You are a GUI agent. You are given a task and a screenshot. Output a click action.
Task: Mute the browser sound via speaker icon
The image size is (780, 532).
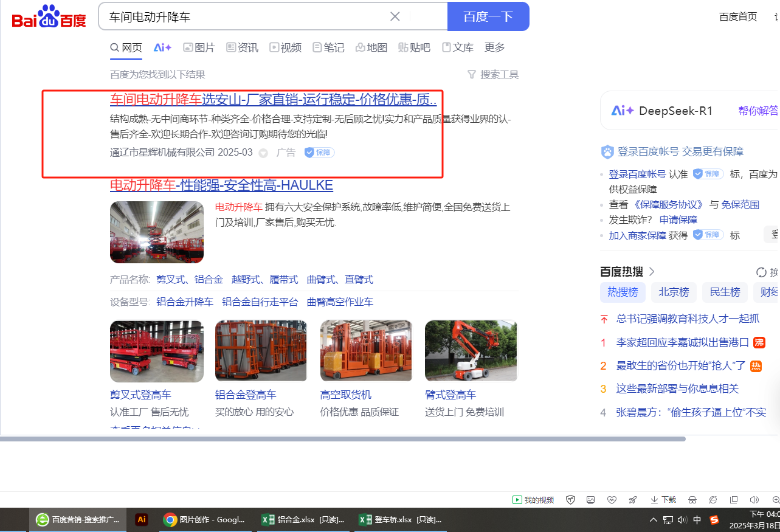[x=754, y=500]
